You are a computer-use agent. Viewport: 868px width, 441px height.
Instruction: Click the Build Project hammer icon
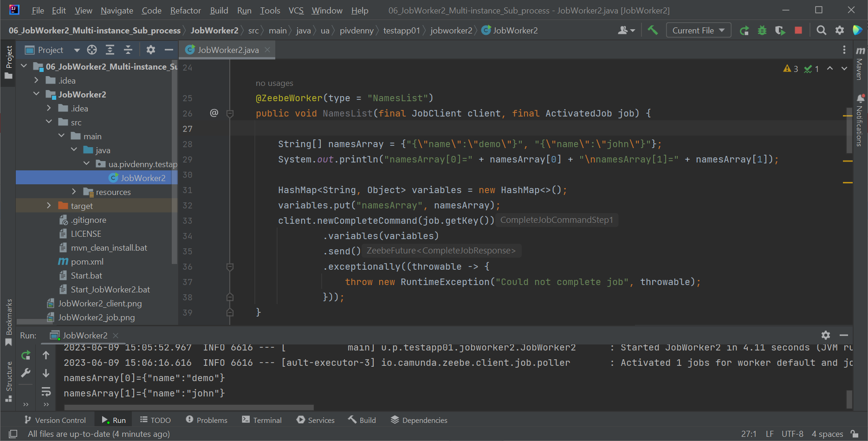click(653, 31)
